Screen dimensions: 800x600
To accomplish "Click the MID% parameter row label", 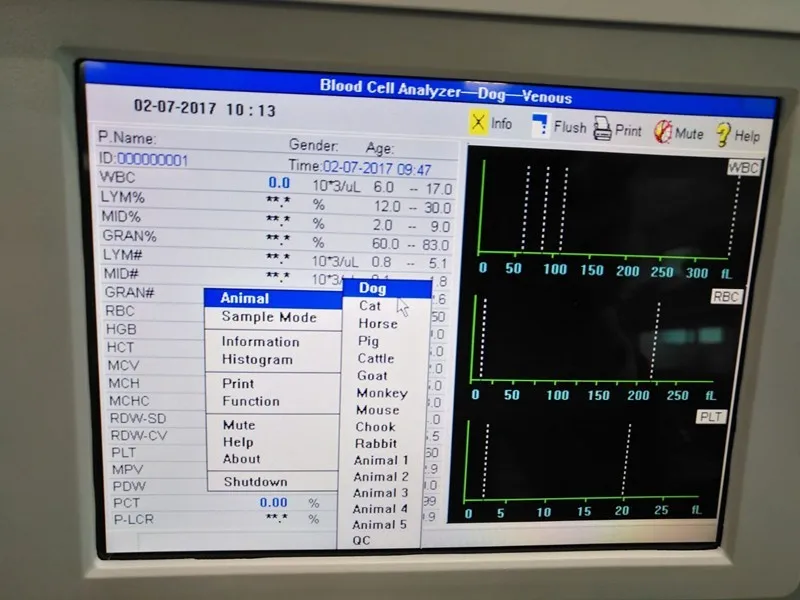I will (x=121, y=216).
